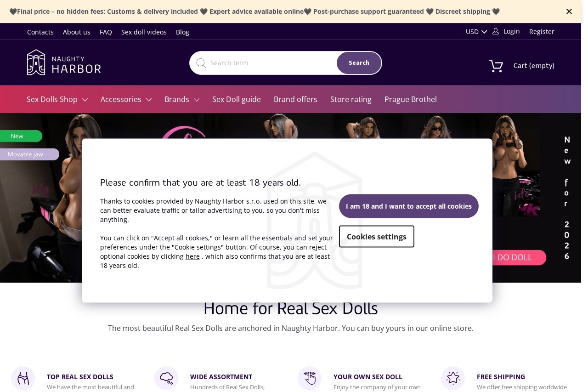Click the Naughty Harbor logo

click(x=64, y=62)
